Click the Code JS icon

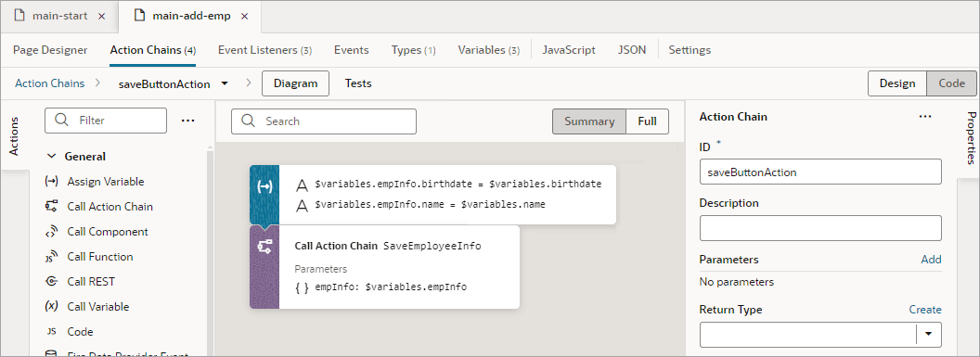52,331
